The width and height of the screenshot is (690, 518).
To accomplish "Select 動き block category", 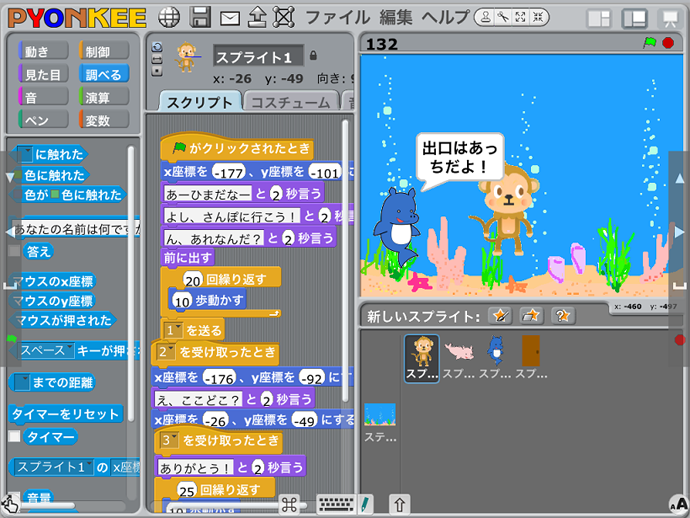I will (43, 51).
